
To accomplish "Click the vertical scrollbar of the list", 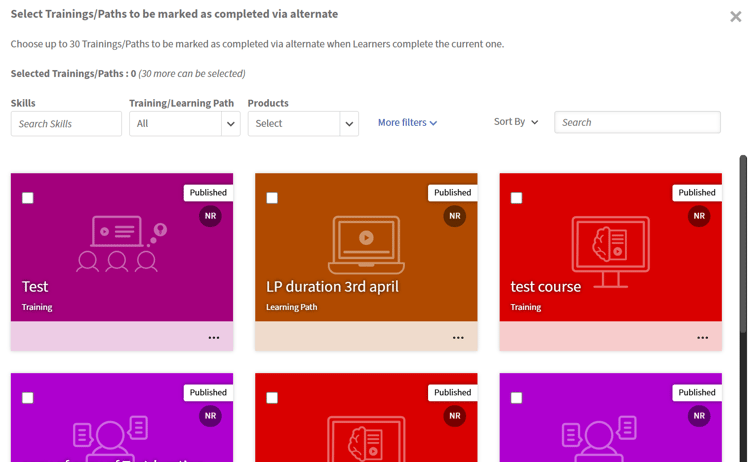I will tap(743, 244).
